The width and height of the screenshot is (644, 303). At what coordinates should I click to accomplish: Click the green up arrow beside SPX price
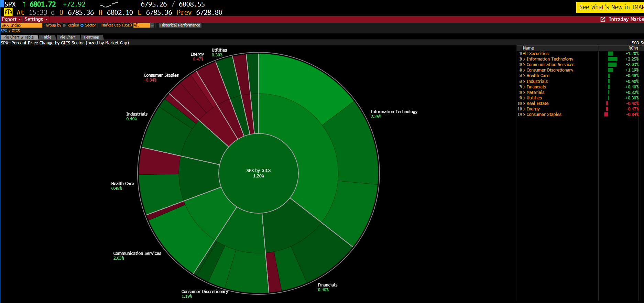pos(24,4)
